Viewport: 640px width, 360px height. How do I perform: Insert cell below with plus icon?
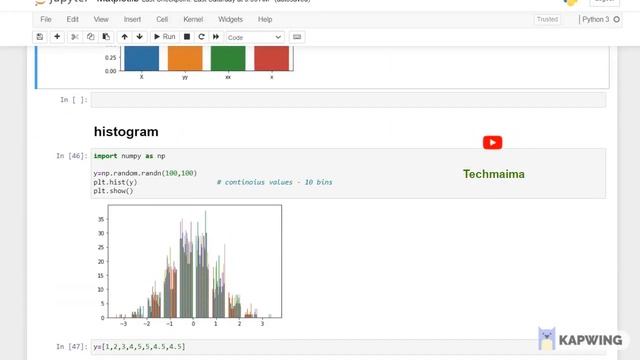coord(57,37)
